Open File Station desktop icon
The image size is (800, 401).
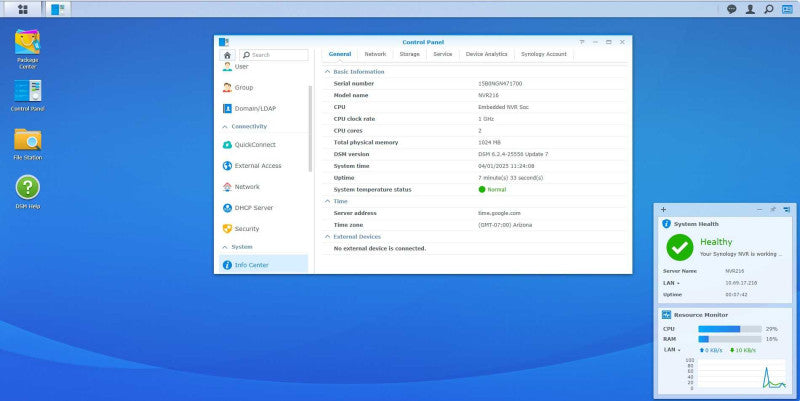point(28,144)
